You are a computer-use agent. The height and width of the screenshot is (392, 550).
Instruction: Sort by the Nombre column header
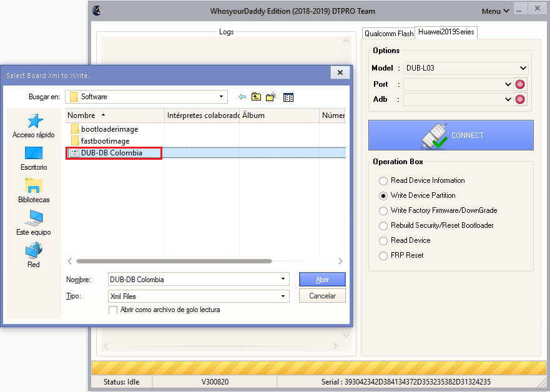point(115,115)
